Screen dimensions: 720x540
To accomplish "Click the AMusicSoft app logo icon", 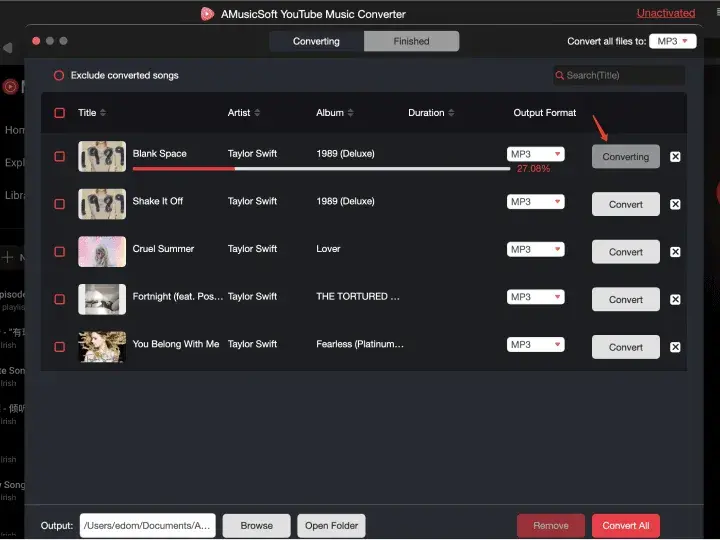I will pyautogui.click(x=207, y=14).
